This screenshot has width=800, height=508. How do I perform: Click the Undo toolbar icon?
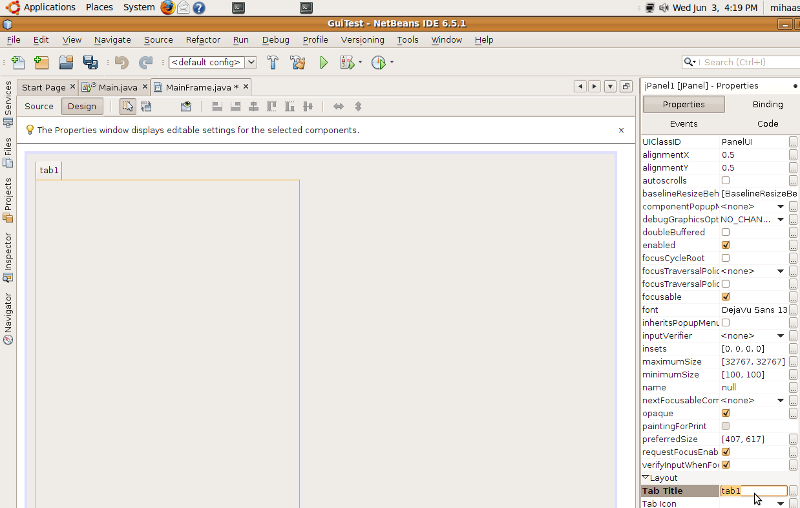(x=121, y=62)
